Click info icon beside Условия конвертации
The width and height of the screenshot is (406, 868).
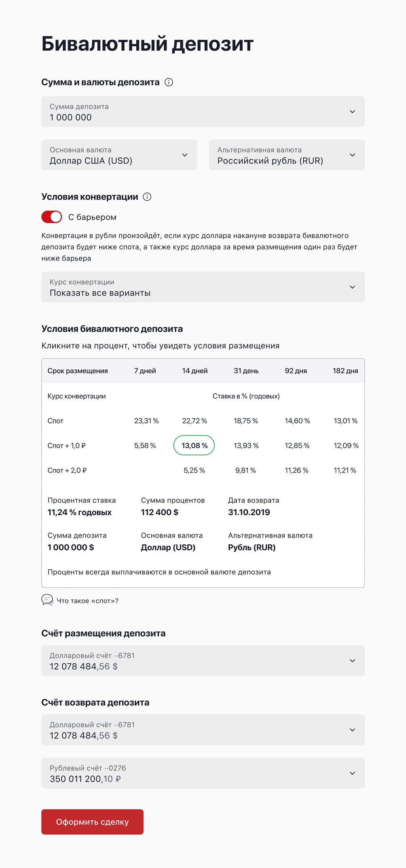(x=147, y=197)
